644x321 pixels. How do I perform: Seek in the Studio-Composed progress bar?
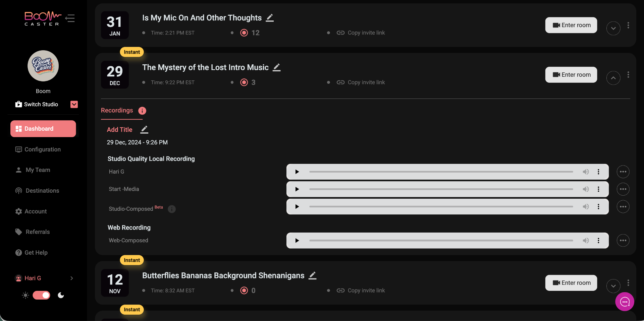pyautogui.click(x=441, y=207)
